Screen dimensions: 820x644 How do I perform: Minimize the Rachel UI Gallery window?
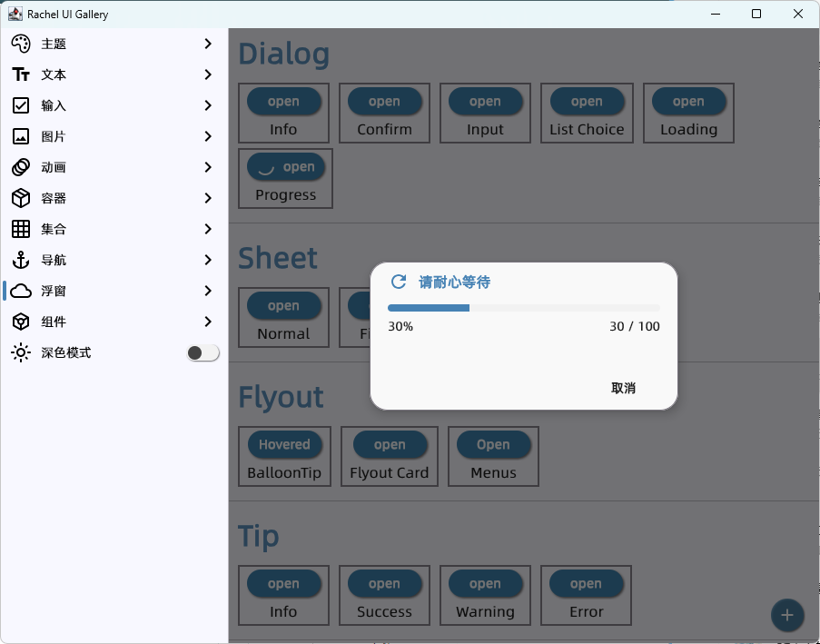pos(716,15)
